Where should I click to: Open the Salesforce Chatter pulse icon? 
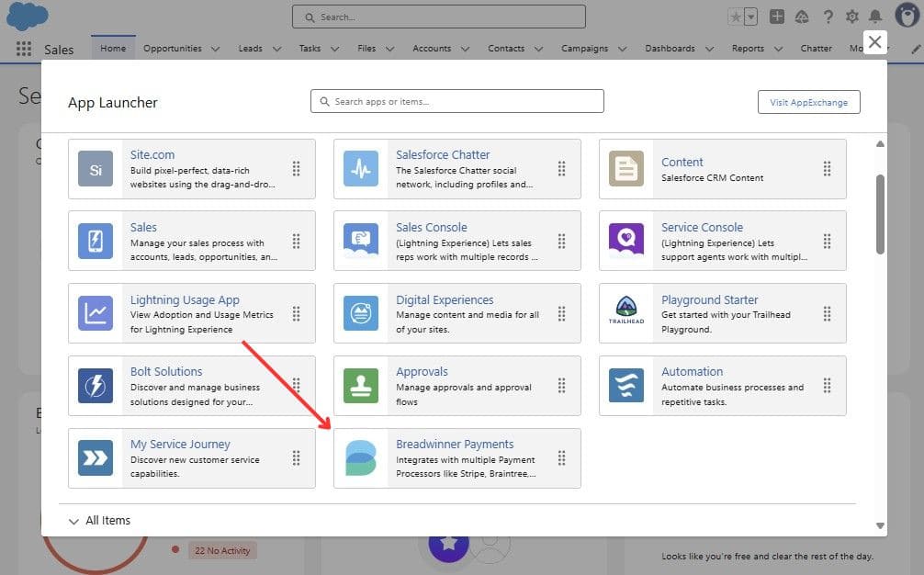[361, 169]
